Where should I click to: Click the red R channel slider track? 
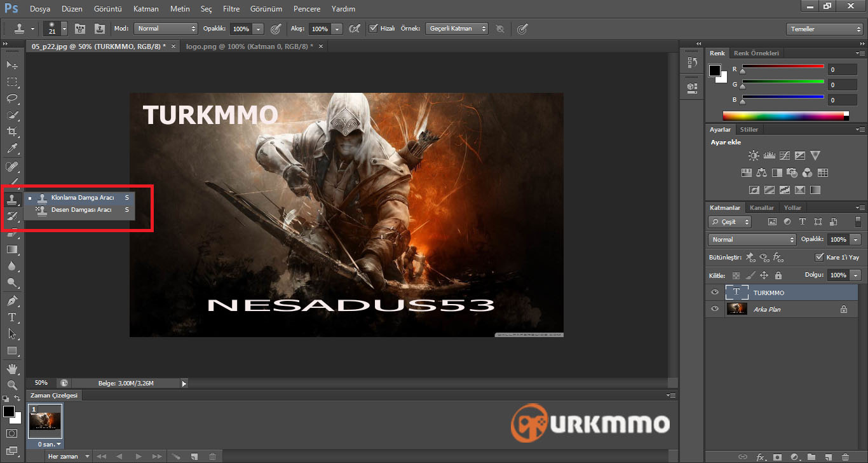click(x=783, y=66)
